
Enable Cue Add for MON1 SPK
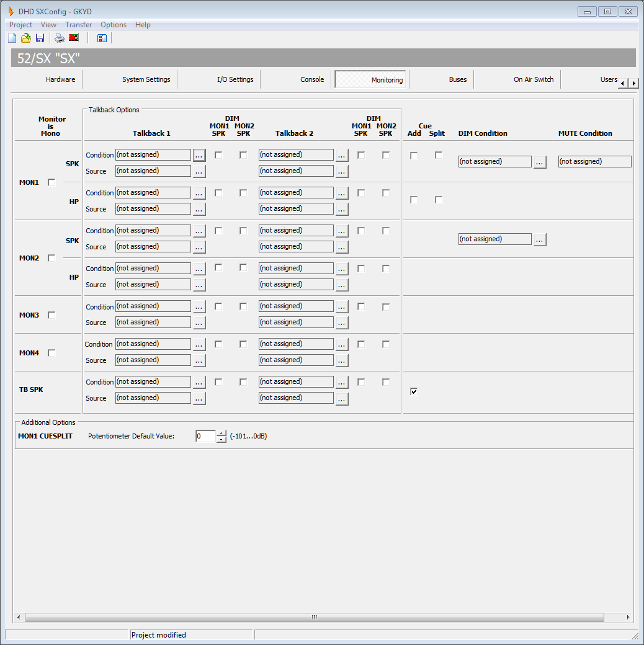click(414, 156)
